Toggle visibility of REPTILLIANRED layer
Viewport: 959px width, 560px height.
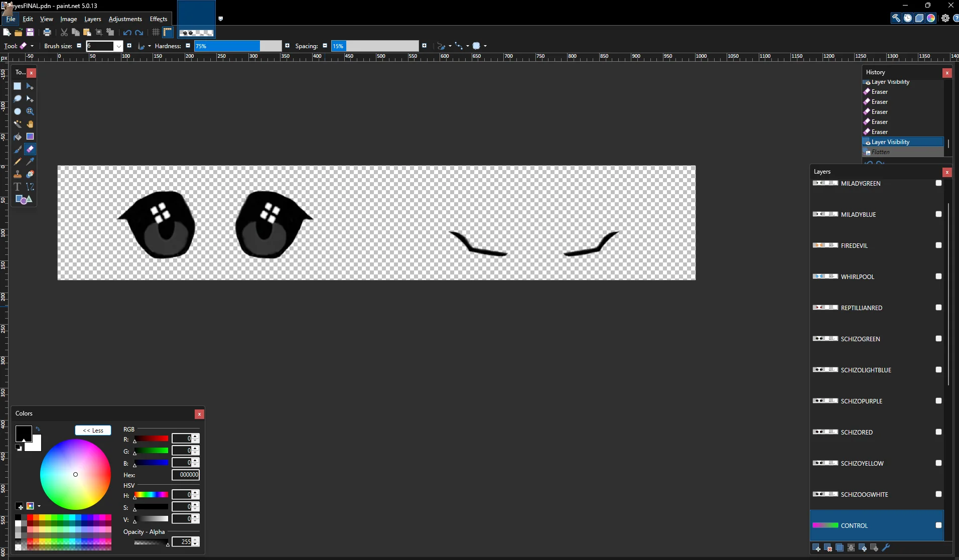(x=938, y=308)
